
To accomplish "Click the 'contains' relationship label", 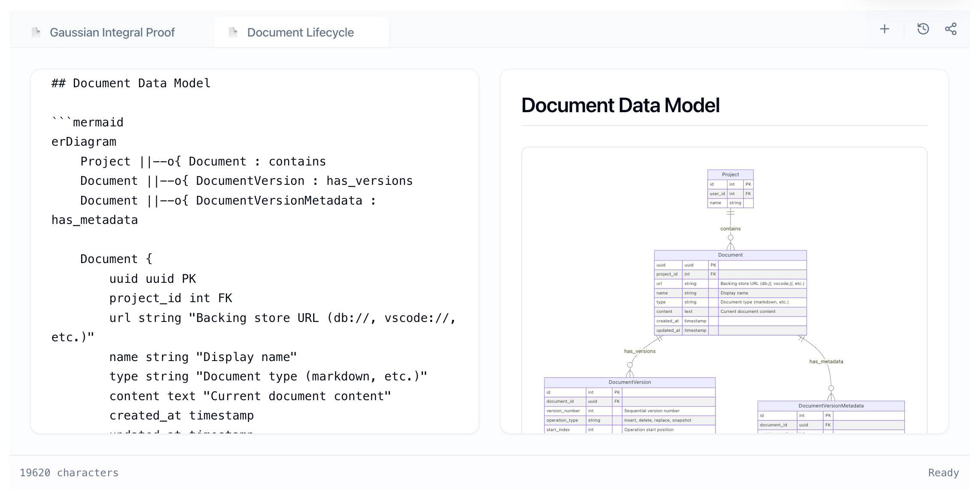I will 730,229.
